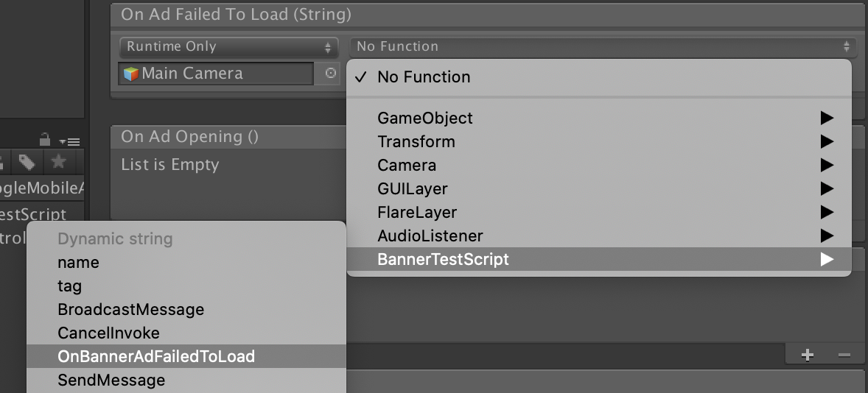Add a listener with the plus button
This screenshot has width=868, height=393.
pyautogui.click(x=808, y=355)
